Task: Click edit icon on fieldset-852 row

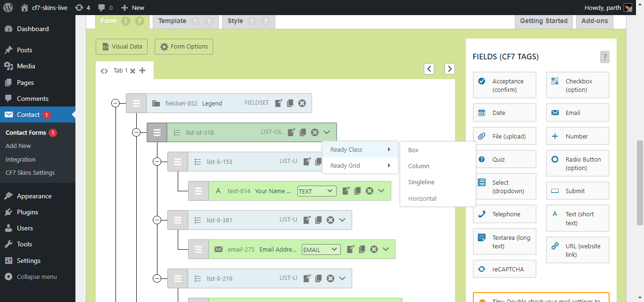Action: 279,103
